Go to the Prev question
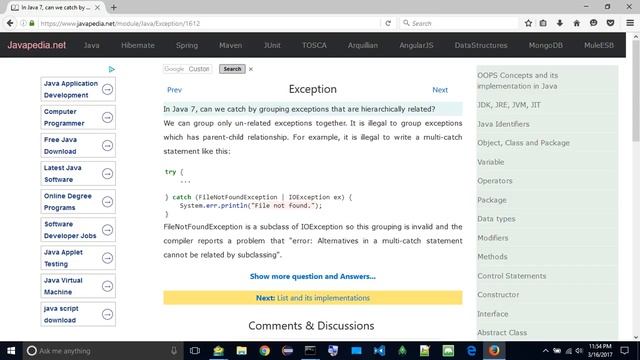Image resolution: width=640 pixels, height=360 pixels. (174, 90)
